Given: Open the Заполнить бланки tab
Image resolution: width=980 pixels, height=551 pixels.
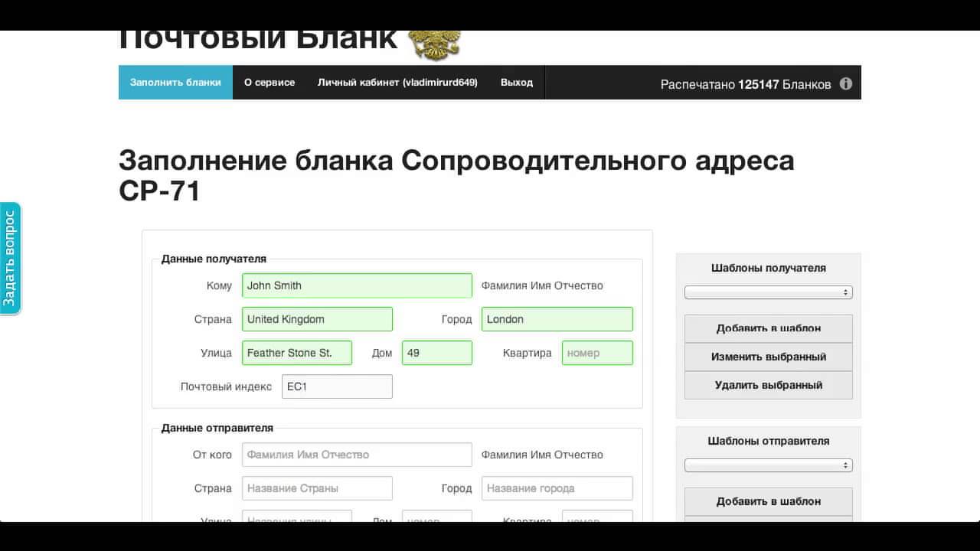Looking at the screenshot, I should coord(175,82).
